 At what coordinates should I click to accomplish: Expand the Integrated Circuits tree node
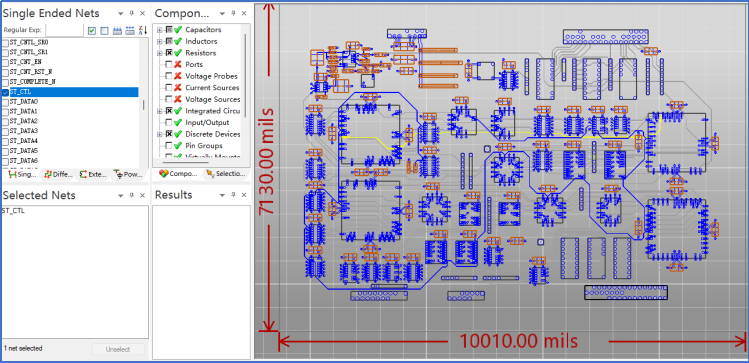pos(160,111)
